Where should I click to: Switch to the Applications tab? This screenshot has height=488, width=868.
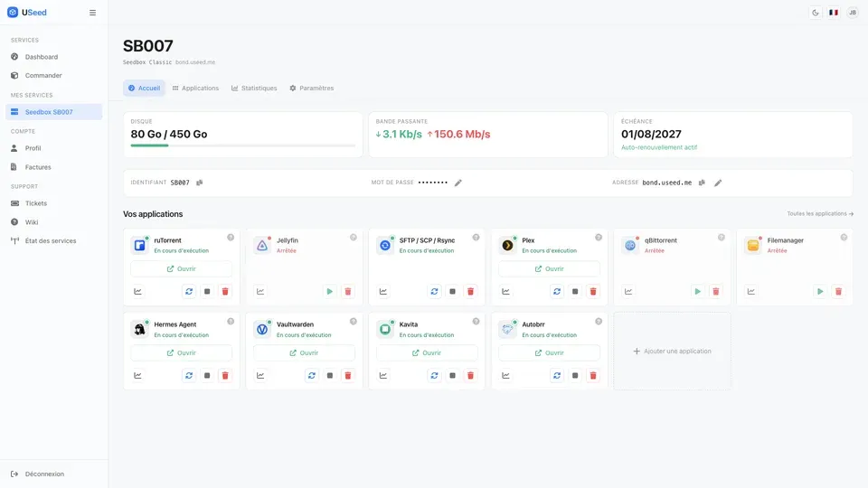pyautogui.click(x=195, y=88)
